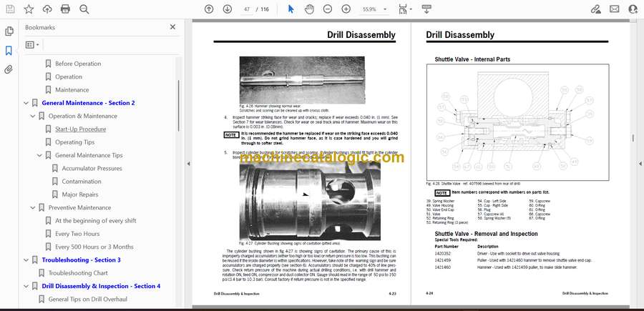Click the share with others icon
644x311 pixels.
633,9
